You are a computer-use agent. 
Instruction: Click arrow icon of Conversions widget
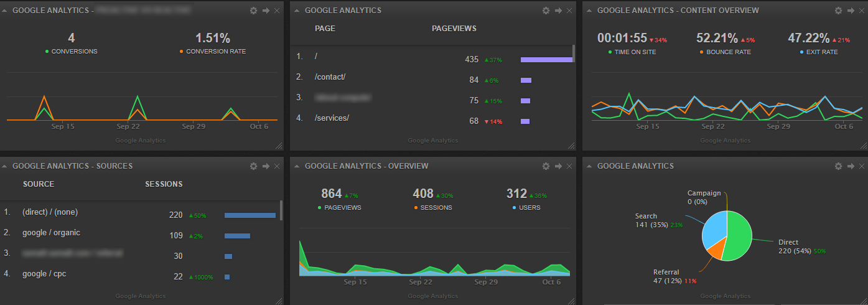266,11
